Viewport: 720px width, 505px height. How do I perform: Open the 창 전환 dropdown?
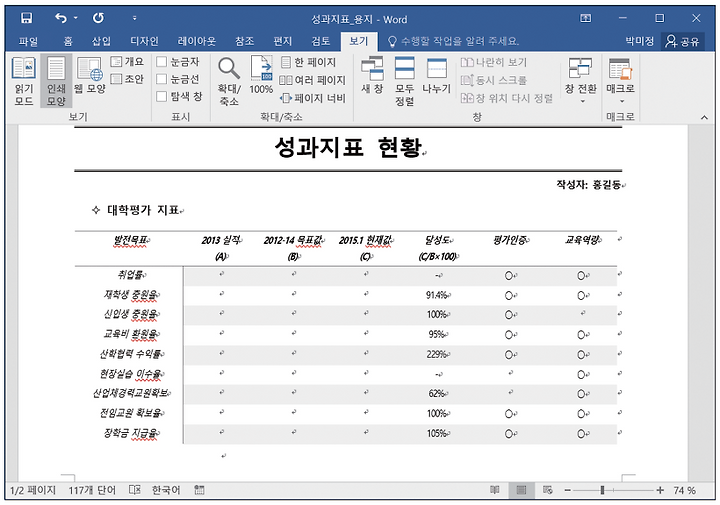581,80
